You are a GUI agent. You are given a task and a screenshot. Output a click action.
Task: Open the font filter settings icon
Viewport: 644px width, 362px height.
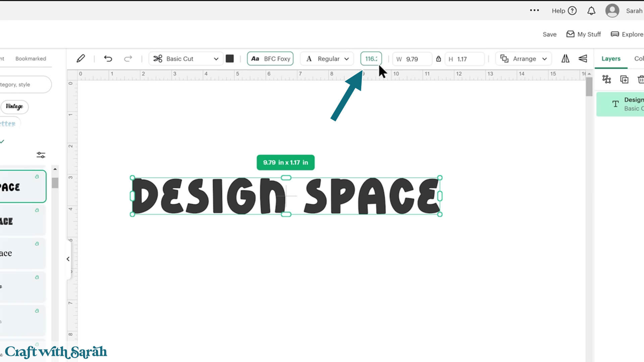41,155
